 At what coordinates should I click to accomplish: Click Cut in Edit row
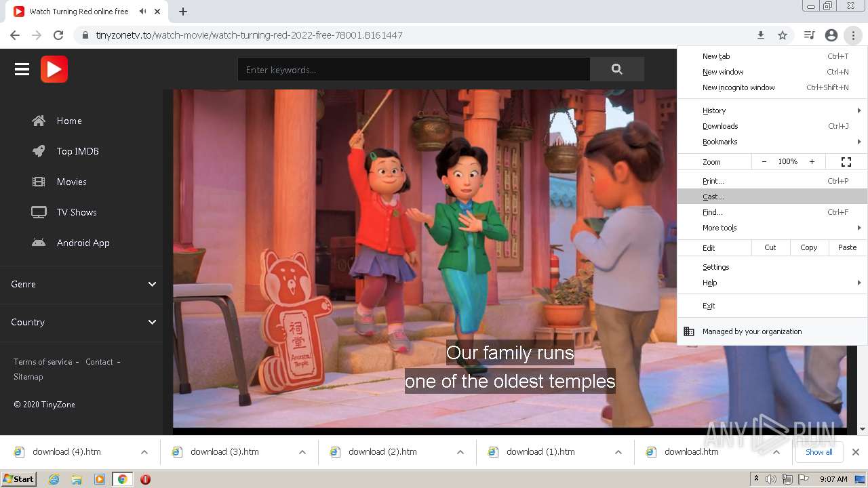pyautogui.click(x=770, y=247)
